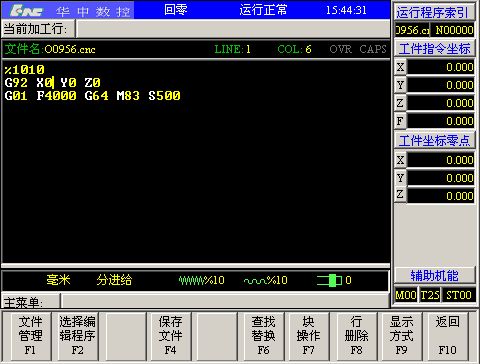Click the clock 15:44:31
The width and height of the screenshot is (480, 364).
[346, 10]
